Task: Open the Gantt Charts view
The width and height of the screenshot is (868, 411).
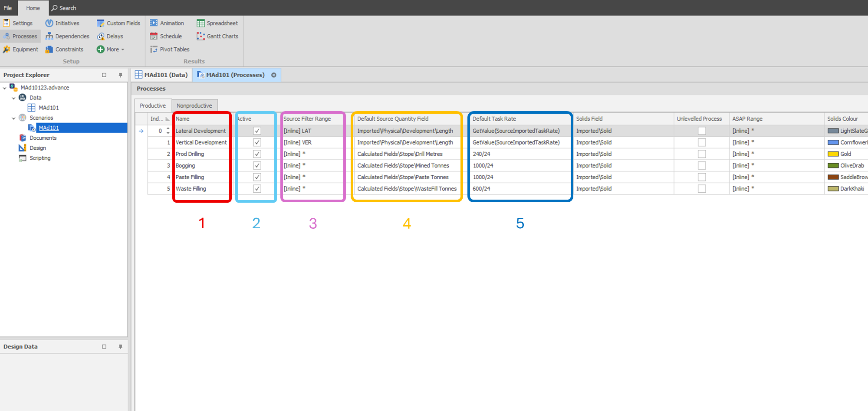Action: tap(217, 36)
